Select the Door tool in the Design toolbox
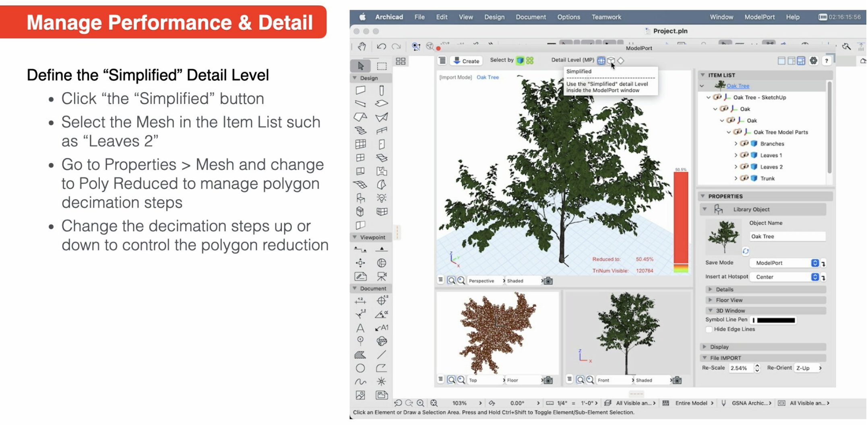The height and width of the screenshot is (425, 868). point(382,144)
